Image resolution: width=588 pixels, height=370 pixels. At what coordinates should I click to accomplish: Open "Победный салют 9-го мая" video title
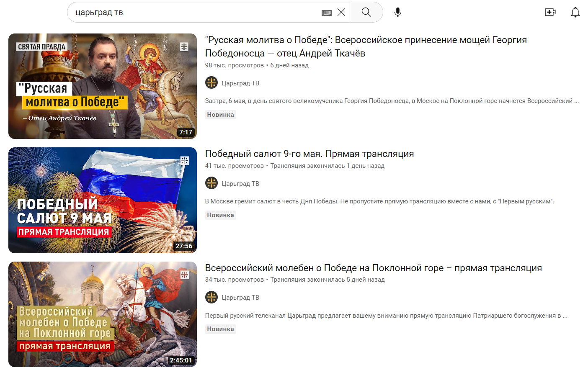tap(309, 154)
